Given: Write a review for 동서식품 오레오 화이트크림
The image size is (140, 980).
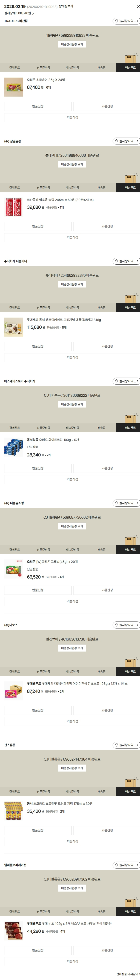Looking at the screenshot, I should (x=72, y=479).
